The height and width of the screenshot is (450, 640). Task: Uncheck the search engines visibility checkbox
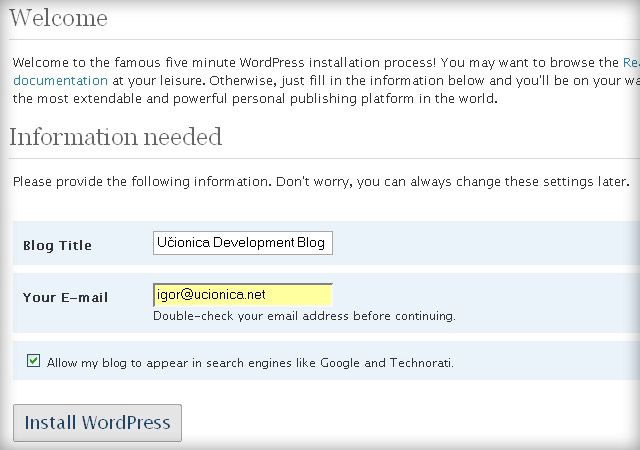click(x=34, y=361)
